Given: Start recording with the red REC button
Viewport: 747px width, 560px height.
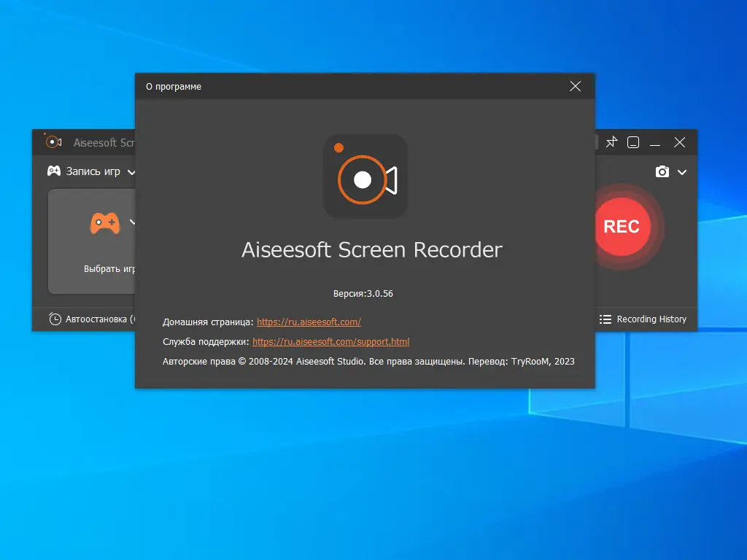Looking at the screenshot, I should [x=622, y=227].
